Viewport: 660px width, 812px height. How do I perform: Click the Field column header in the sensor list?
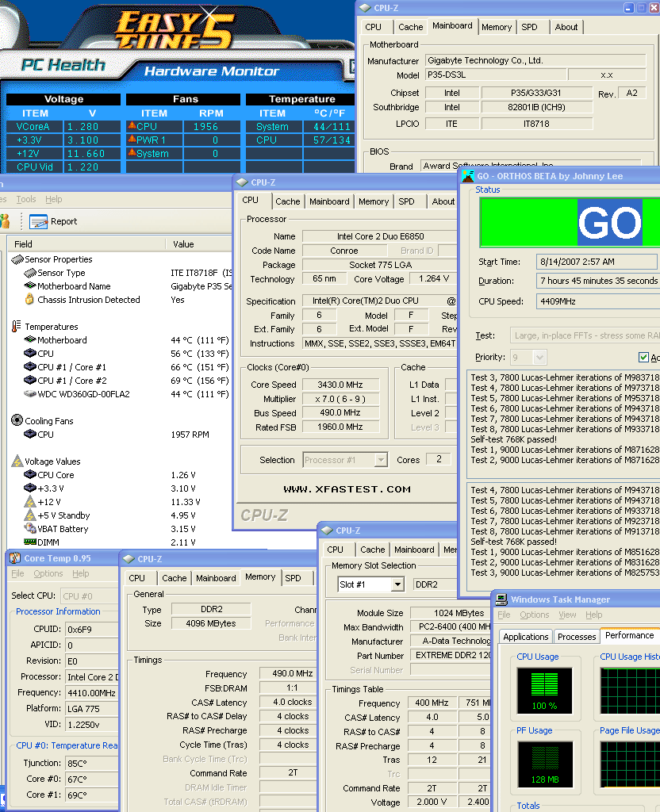tap(86, 244)
